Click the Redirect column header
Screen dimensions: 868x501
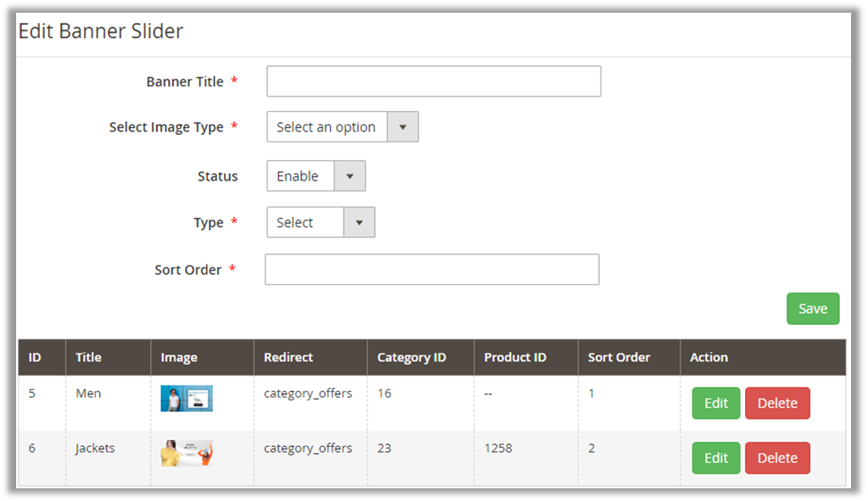coord(288,358)
